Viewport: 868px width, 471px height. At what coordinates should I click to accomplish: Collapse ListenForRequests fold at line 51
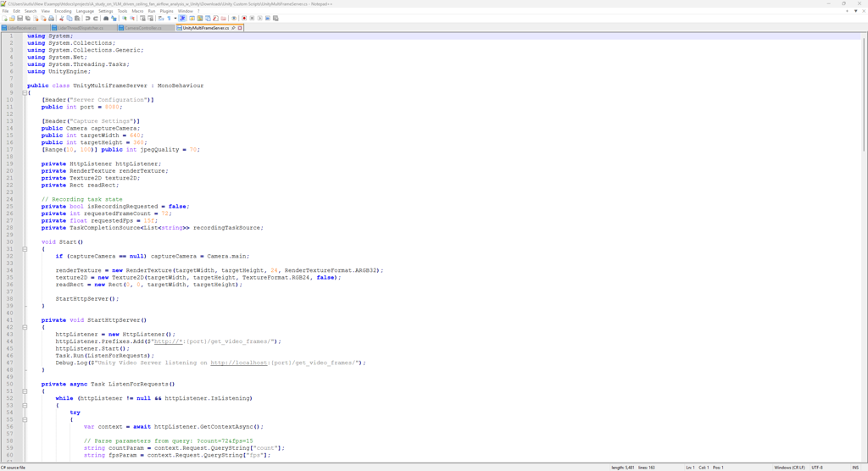click(25, 391)
